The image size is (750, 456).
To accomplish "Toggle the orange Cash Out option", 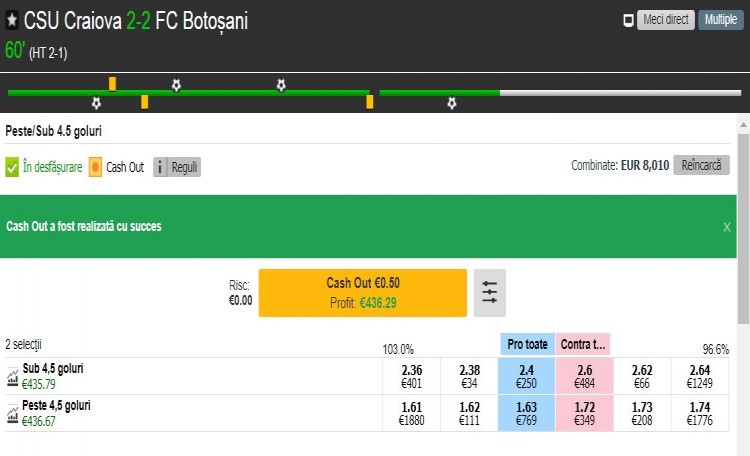I will [95, 167].
